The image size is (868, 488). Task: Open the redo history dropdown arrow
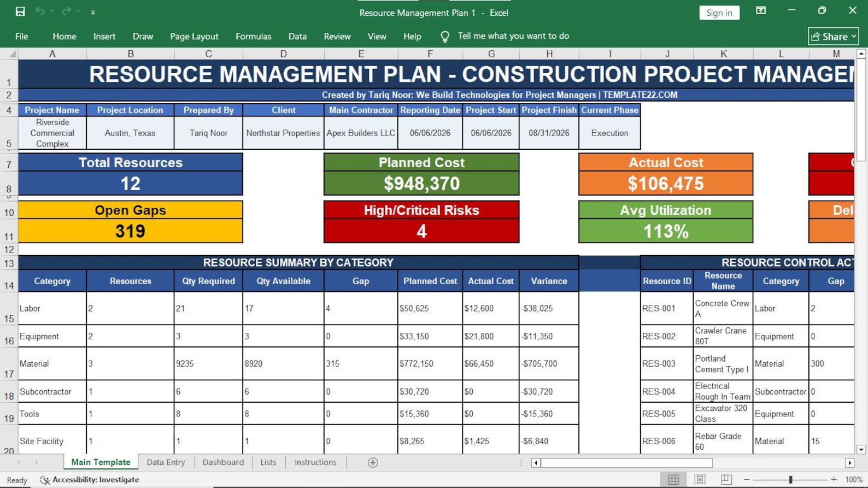click(79, 11)
